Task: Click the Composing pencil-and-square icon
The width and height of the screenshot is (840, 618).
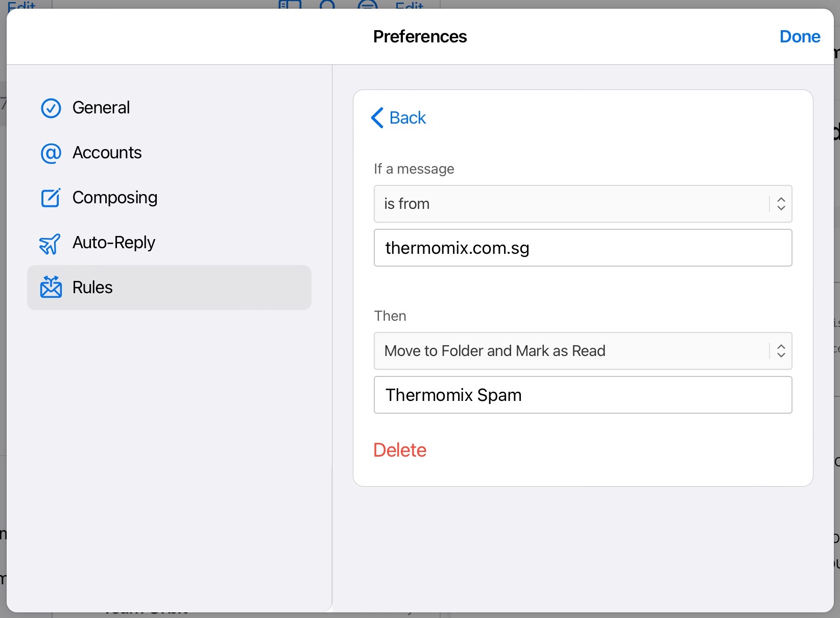Action: (x=51, y=198)
